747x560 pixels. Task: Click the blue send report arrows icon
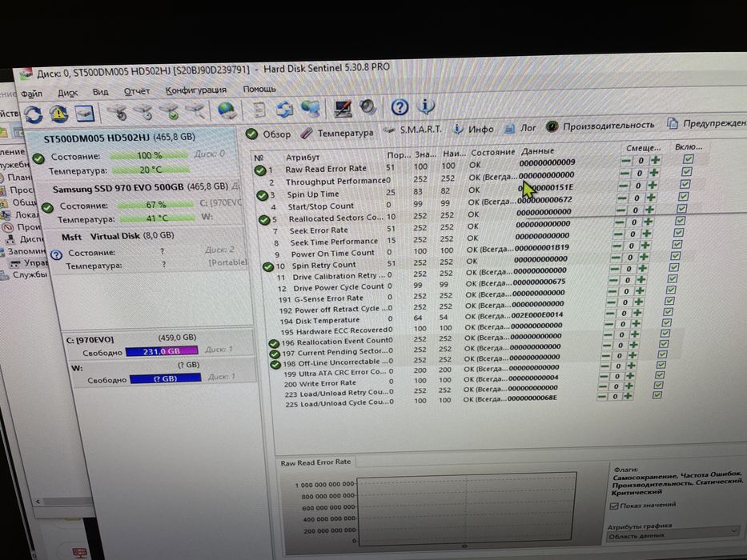(x=285, y=109)
